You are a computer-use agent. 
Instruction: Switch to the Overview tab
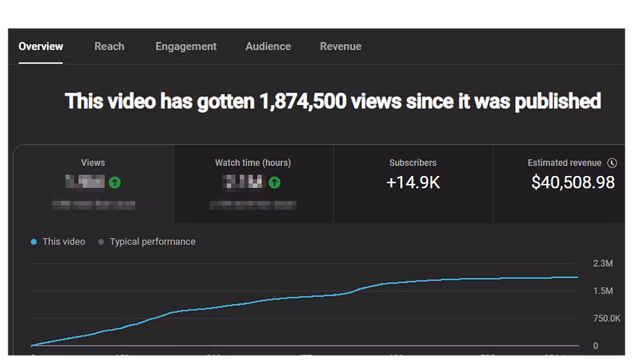41,47
